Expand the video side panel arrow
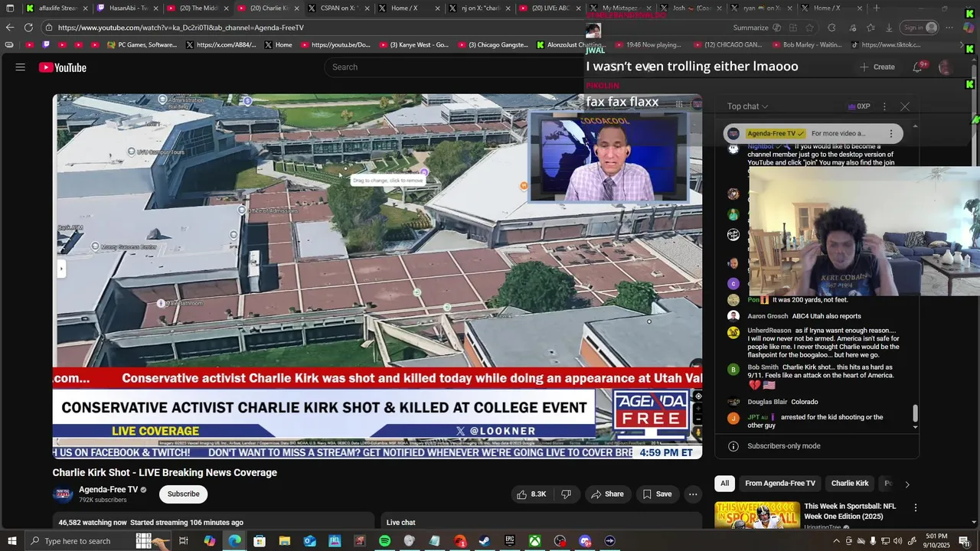The width and height of the screenshot is (980, 551). 61,269
